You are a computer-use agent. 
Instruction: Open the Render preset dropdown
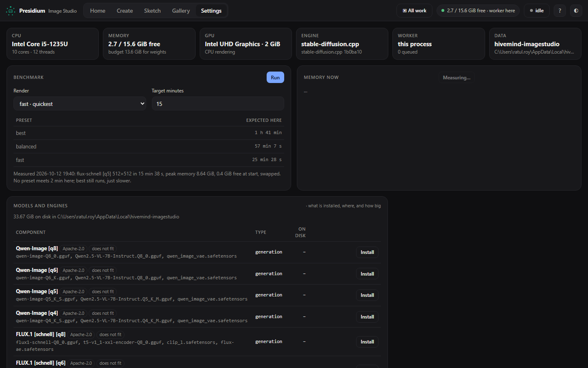(80, 104)
